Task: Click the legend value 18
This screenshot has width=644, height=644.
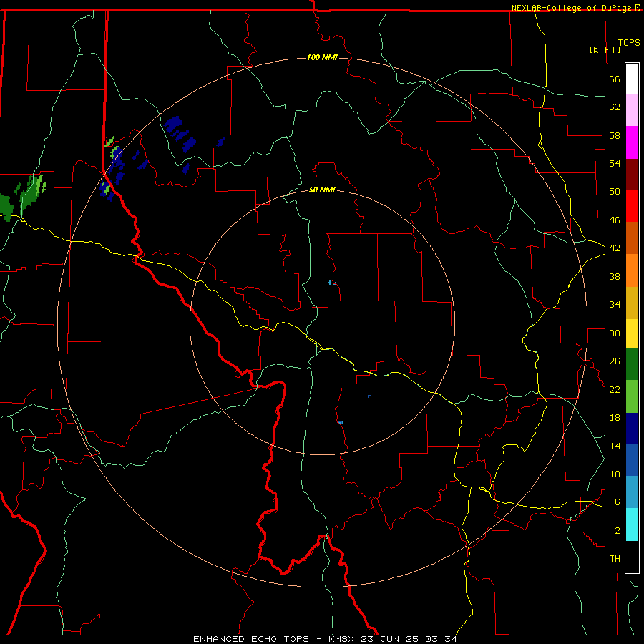Action: 615,418
